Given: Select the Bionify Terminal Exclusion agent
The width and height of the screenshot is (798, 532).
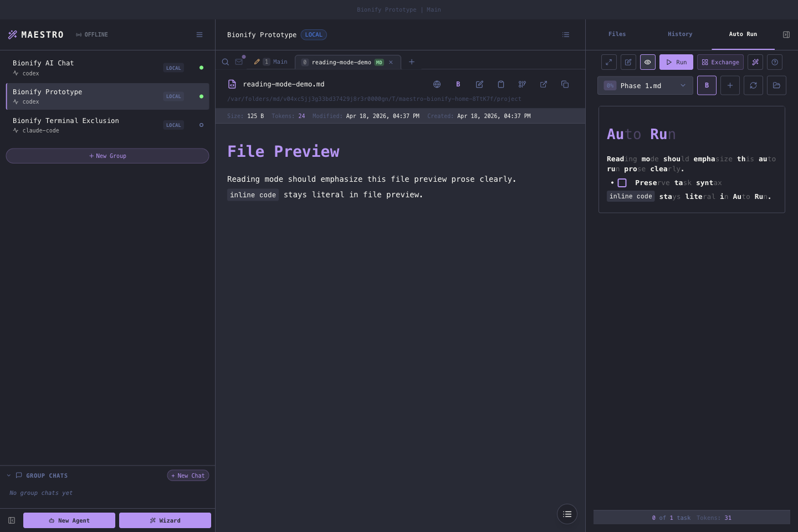Looking at the screenshot, I should pos(108,125).
